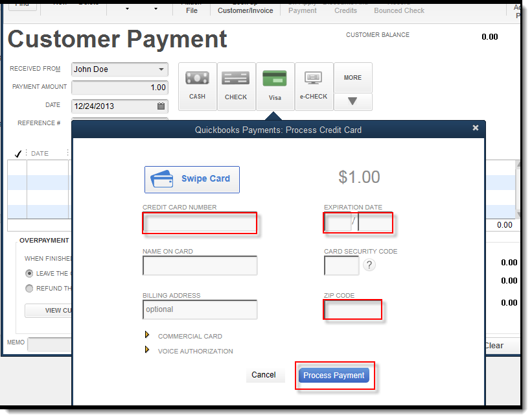Viewport: 532px width, 419px height.
Task: Click the Attach File toolbar item
Action: [192, 8]
